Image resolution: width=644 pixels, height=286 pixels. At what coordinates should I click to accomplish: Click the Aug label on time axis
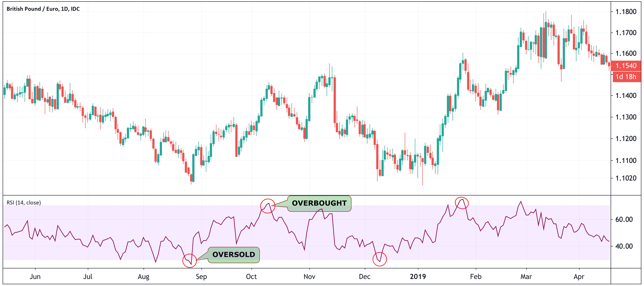[144, 277]
